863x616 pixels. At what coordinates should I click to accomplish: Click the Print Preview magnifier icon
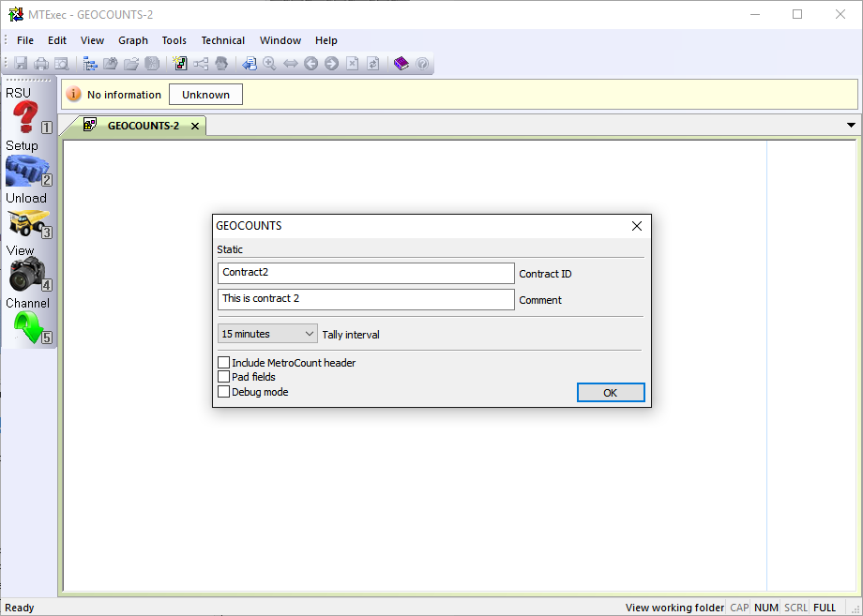(62, 64)
